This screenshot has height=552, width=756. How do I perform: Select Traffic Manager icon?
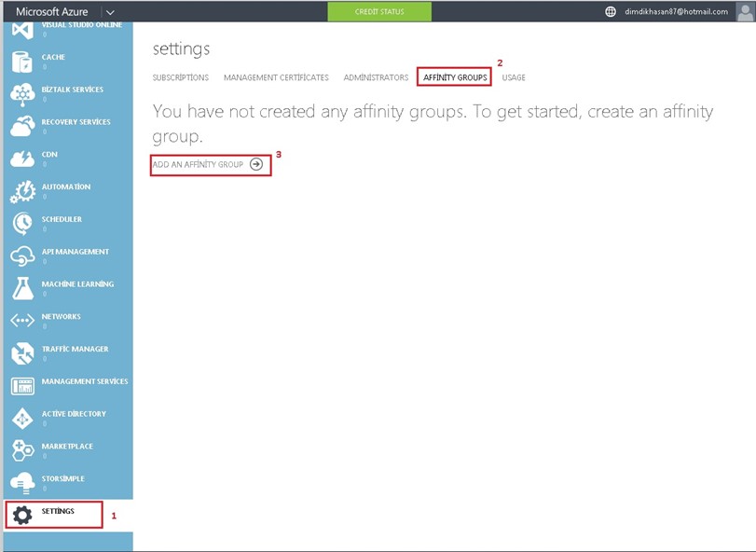point(22,353)
